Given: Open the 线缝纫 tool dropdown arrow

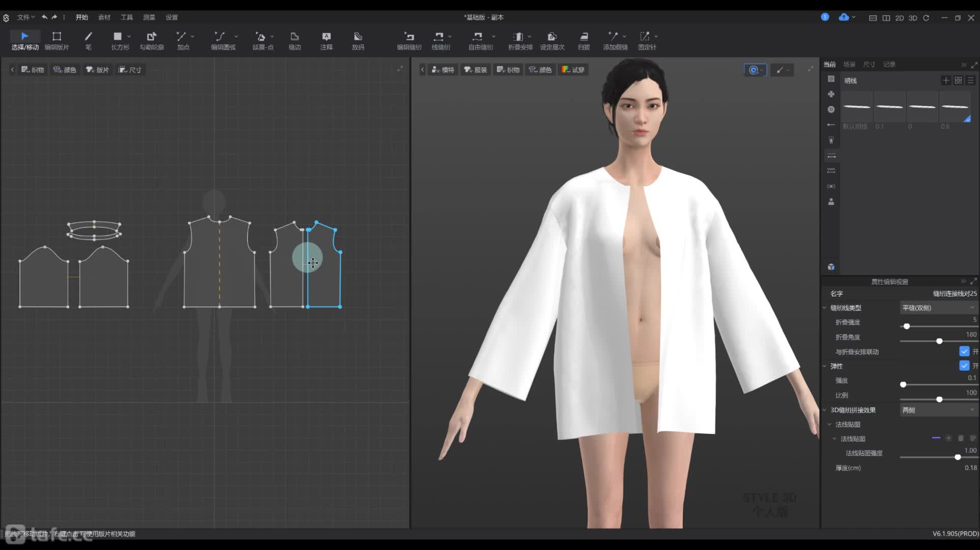Looking at the screenshot, I should pos(450,37).
